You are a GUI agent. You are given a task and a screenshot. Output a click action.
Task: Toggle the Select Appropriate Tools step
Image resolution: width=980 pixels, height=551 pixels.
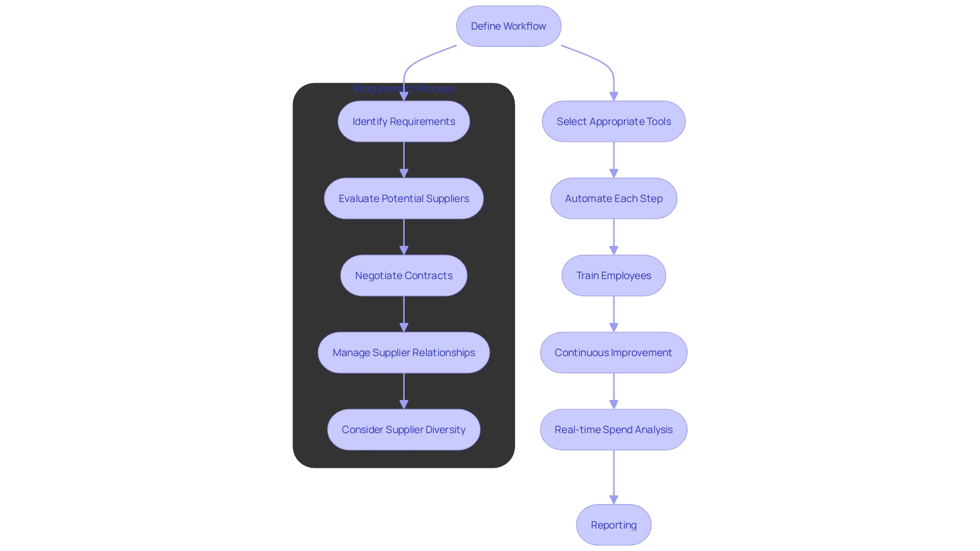[614, 121]
